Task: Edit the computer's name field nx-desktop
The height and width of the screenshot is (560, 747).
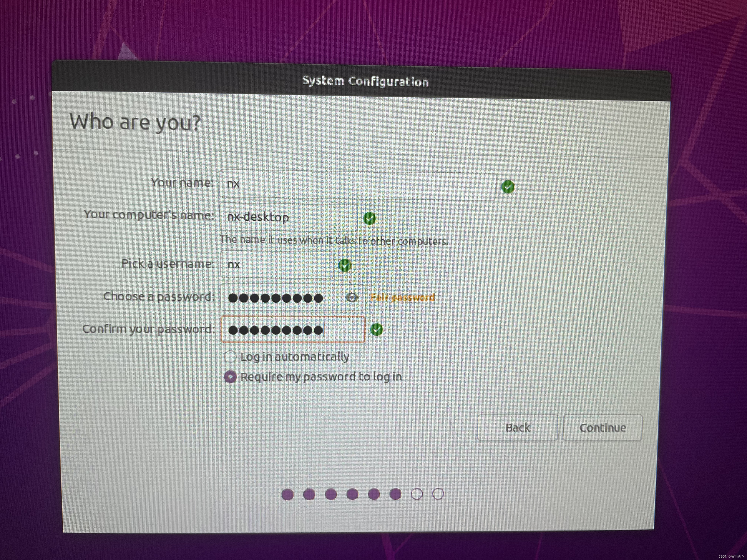Action: 289,217
